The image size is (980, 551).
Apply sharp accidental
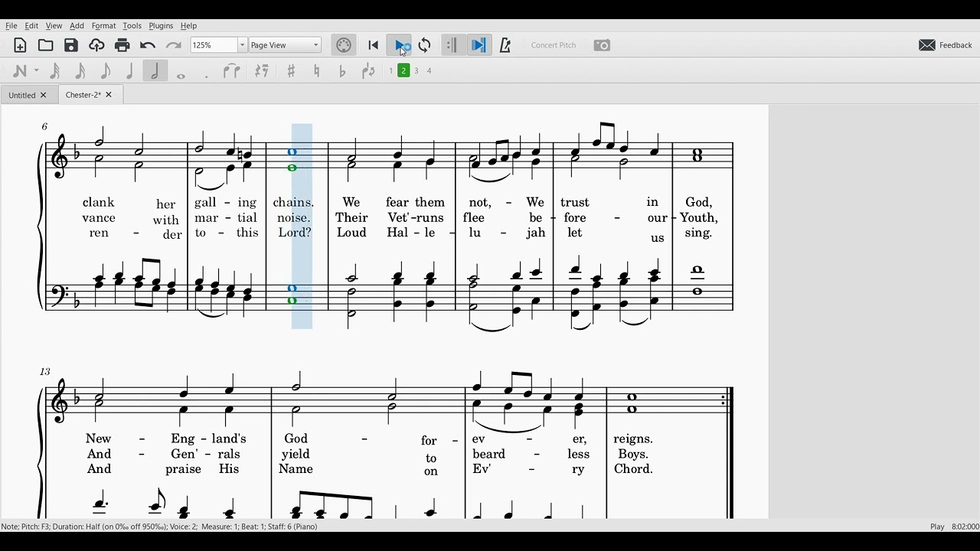(x=291, y=71)
